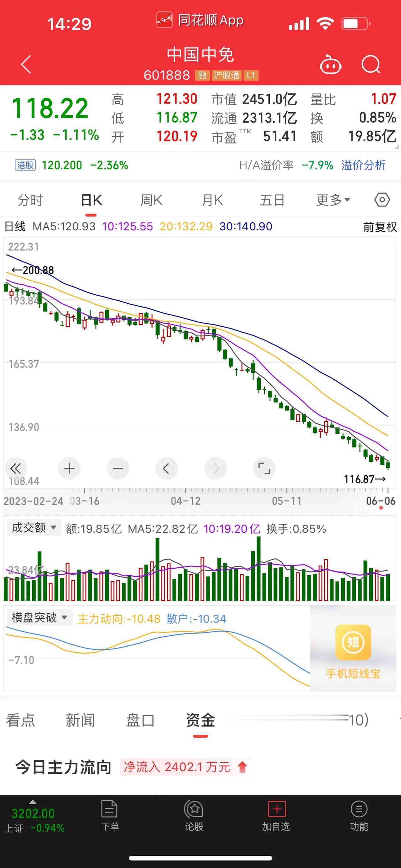Open chart settings hexagon icon
401x868 pixels.
click(382, 200)
